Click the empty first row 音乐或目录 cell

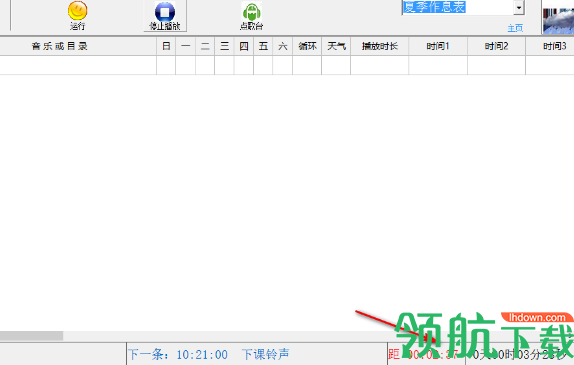(x=78, y=65)
